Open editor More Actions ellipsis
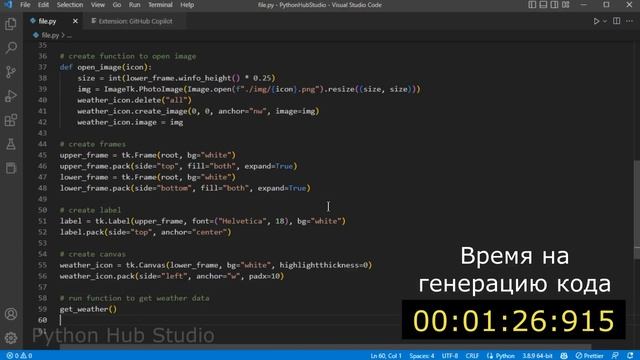This screenshot has height=360, width=640. pos(629,21)
